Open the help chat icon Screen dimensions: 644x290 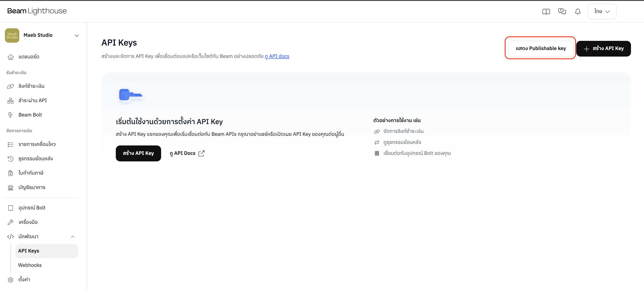tap(562, 11)
